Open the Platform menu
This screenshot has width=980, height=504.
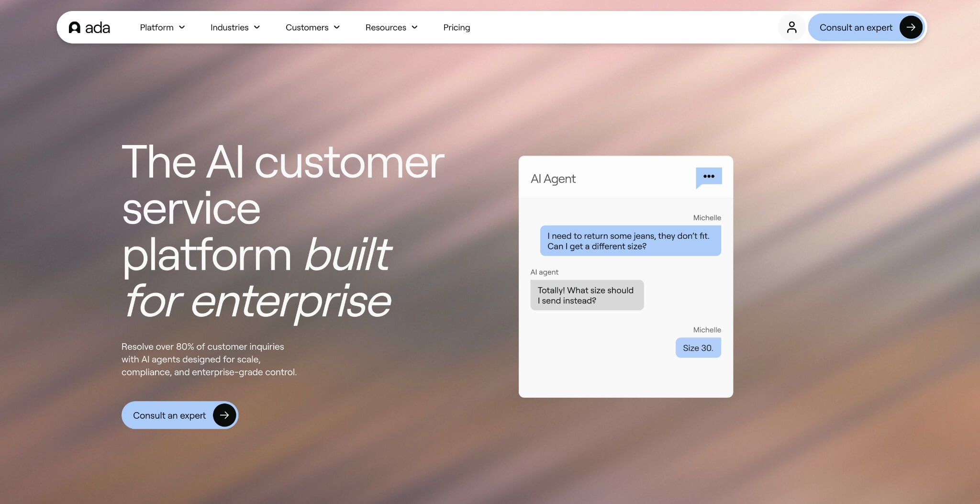(x=156, y=27)
